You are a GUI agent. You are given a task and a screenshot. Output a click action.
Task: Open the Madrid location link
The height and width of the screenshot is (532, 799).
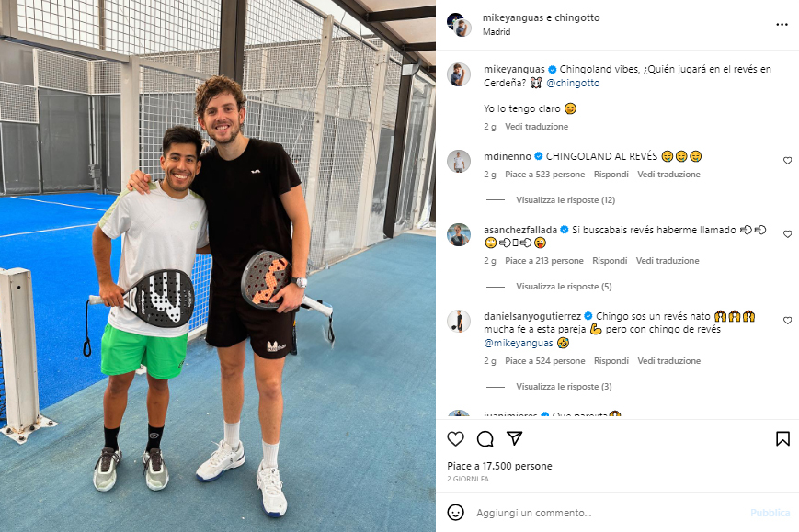click(497, 31)
